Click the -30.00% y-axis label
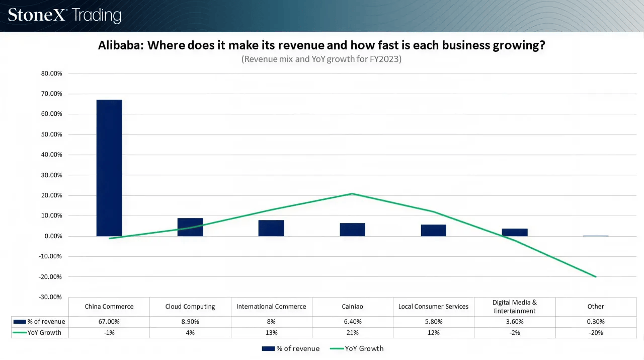Viewport: 644px width, 360px height. click(x=50, y=297)
